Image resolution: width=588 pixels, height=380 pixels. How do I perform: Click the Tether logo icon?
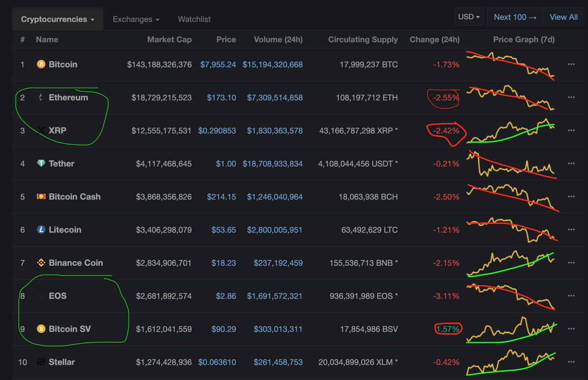click(x=41, y=163)
